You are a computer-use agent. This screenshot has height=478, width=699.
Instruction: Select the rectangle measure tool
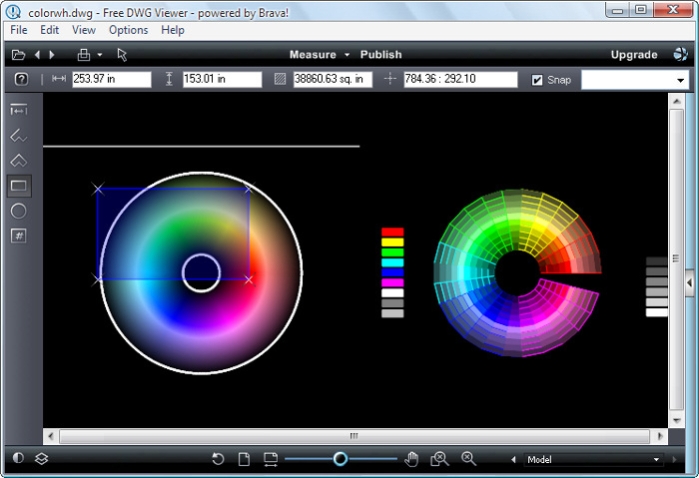tap(19, 185)
